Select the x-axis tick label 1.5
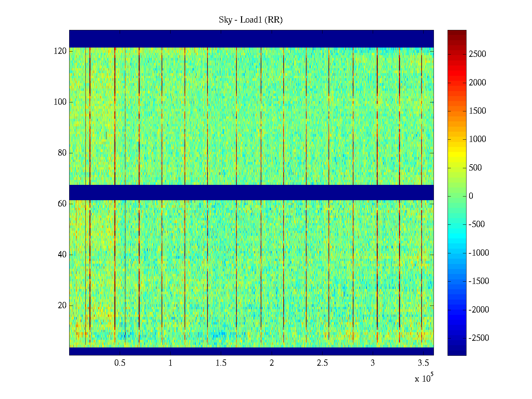This screenshot has width=532, height=399. [x=221, y=363]
